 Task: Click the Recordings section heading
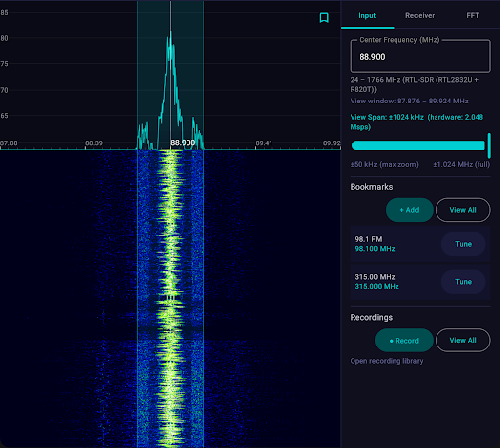(x=371, y=317)
